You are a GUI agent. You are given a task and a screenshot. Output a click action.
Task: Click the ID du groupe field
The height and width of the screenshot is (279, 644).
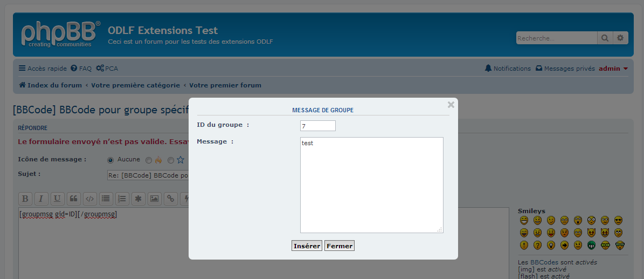tap(317, 126)
